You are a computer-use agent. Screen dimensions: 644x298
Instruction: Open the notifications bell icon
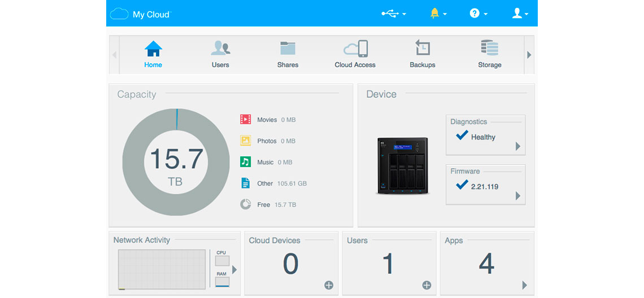pyautogui.click(x=434, y=14)
